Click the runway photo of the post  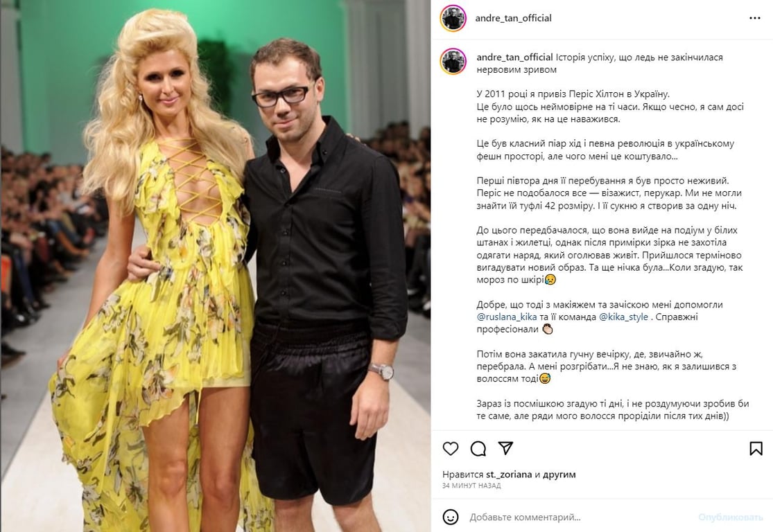point(216,266)
